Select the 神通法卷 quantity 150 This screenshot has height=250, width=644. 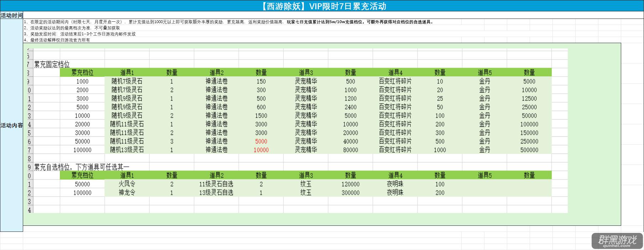[x=261, y=81]
